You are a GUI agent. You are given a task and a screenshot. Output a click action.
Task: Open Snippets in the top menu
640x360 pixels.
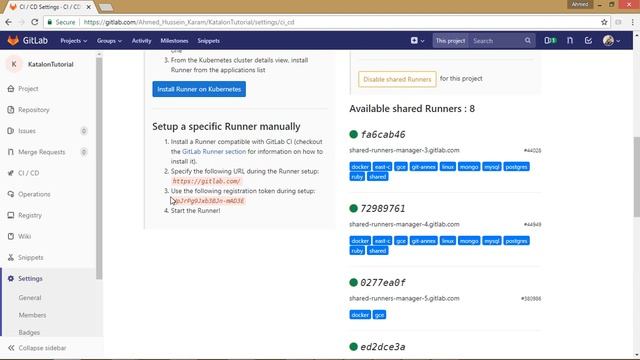pyautogui.click(x=209, y=41)
